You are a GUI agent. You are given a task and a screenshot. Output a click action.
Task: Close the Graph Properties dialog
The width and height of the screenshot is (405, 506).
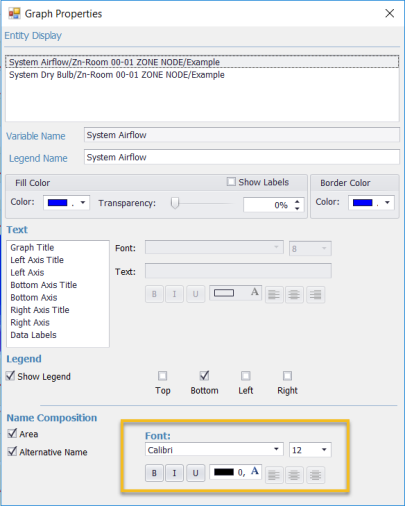(x=390, y=13)
